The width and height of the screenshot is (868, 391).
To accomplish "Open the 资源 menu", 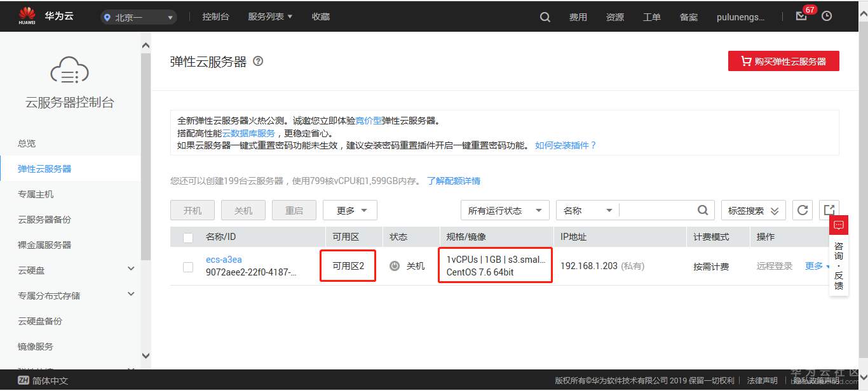I will tap(615, 17).
